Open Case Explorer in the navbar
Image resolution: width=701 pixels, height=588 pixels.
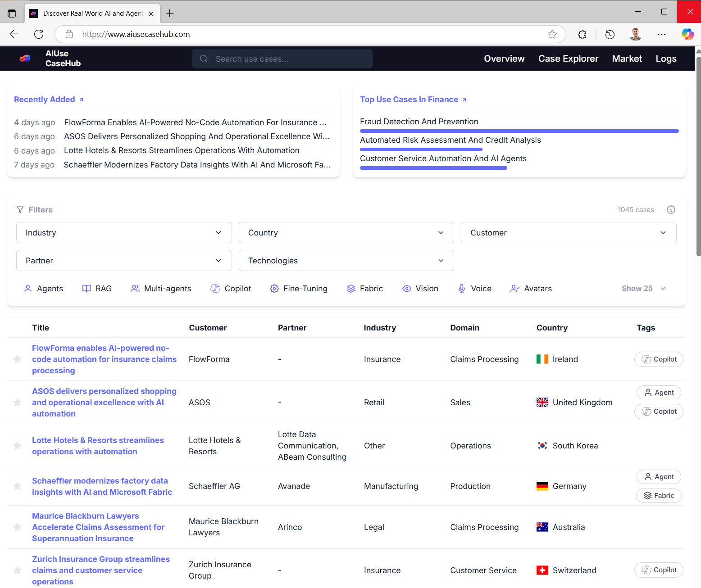click(568, 59)
